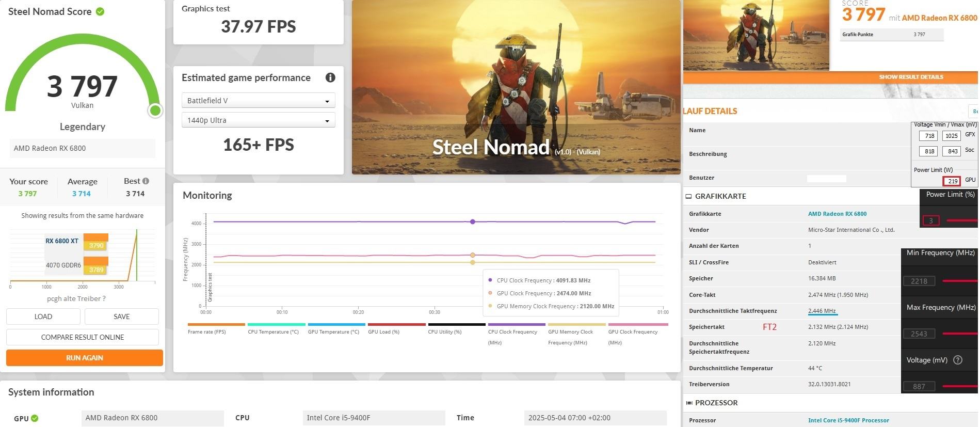Click the Average score value 3 714
This screenshot has width=980, height=427.
(x=82, y=194)
